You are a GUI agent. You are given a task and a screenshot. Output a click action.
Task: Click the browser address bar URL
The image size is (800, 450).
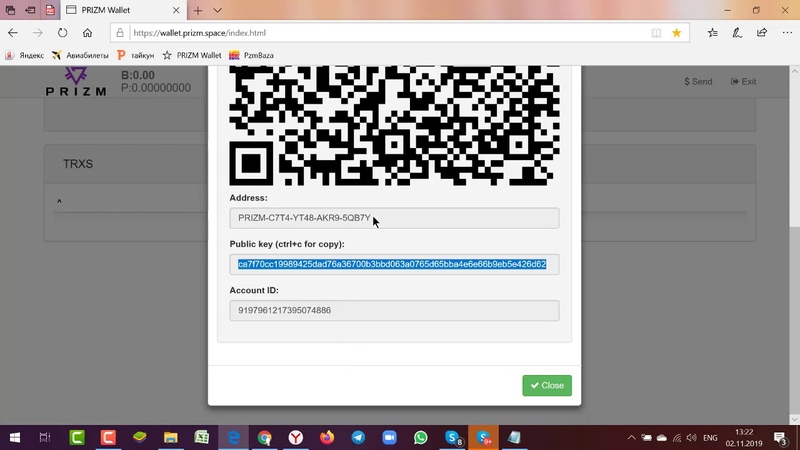380,32
